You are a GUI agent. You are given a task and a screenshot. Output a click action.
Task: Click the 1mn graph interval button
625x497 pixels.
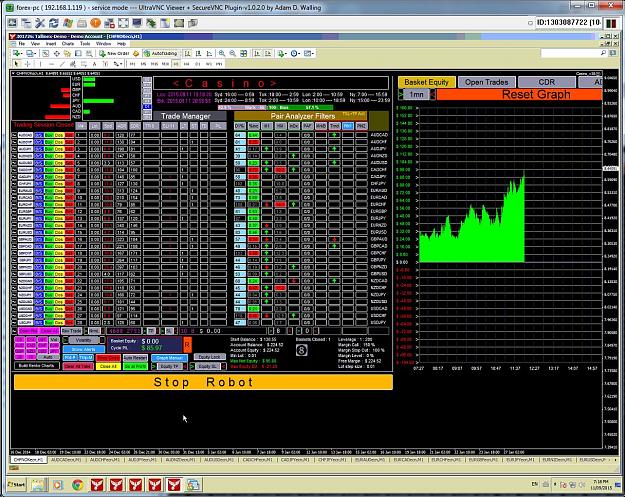pos(417,94)
